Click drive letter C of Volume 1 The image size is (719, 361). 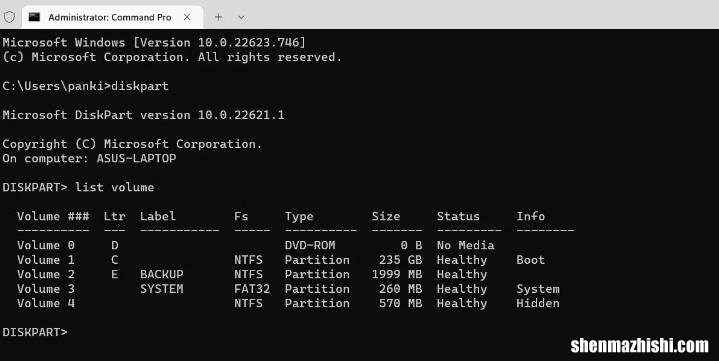[x=115, y=260]
